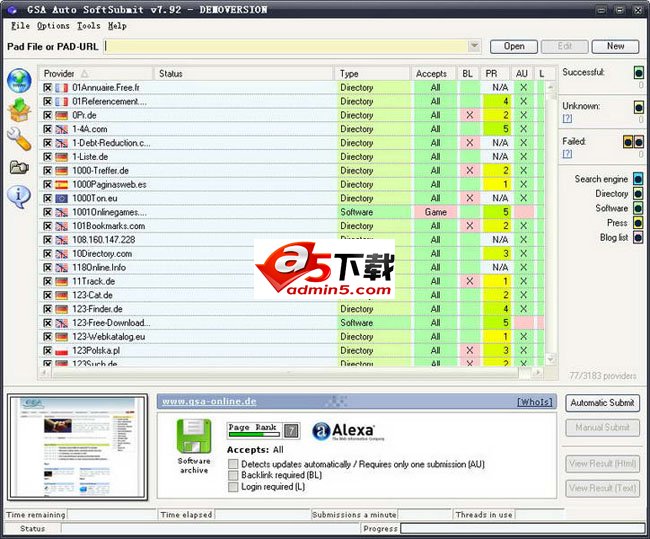Toggle the 10Directory.com provider checkbox
The image size is (650, 539).
tap(48, 254)
